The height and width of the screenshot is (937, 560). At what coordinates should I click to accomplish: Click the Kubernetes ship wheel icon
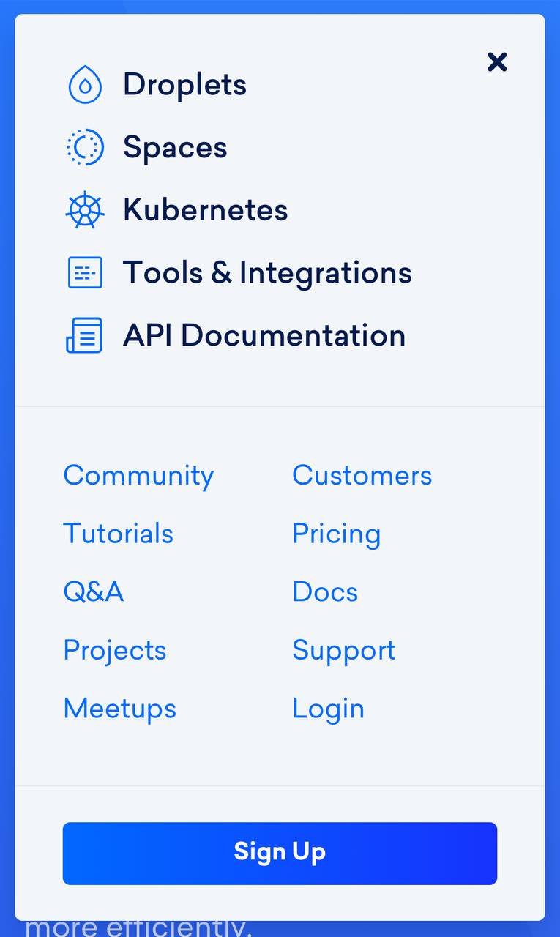coord(85,210)
